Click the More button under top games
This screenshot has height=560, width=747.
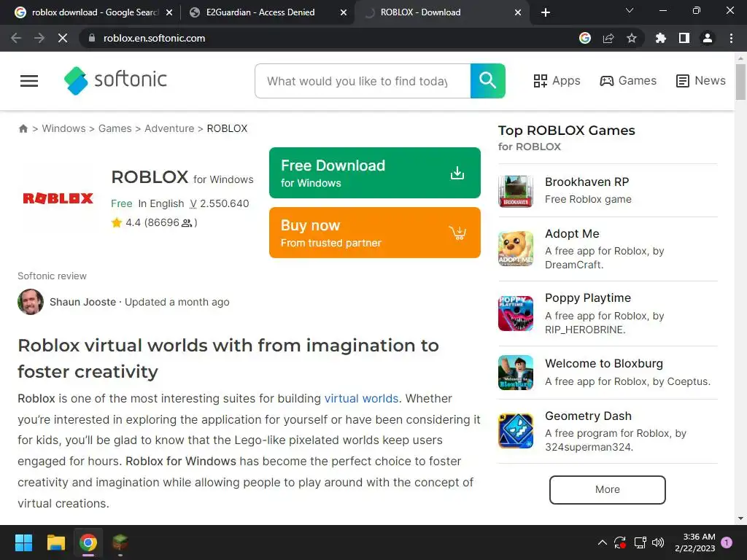pos(608,489)
